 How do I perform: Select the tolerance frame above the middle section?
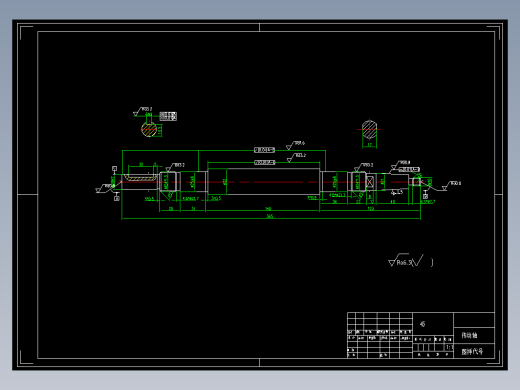264,150
